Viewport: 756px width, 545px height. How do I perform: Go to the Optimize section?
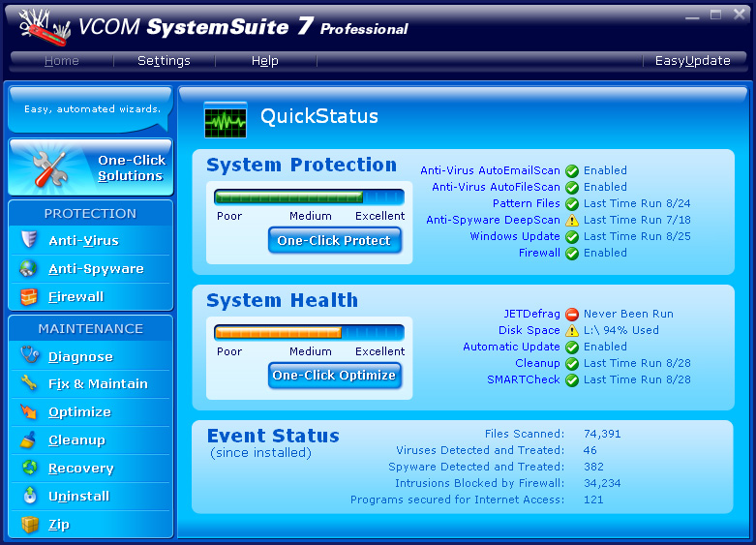[x=90, y=411]
